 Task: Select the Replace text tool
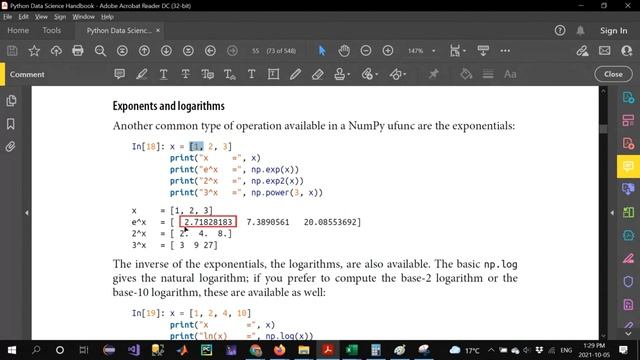point(207,74)
